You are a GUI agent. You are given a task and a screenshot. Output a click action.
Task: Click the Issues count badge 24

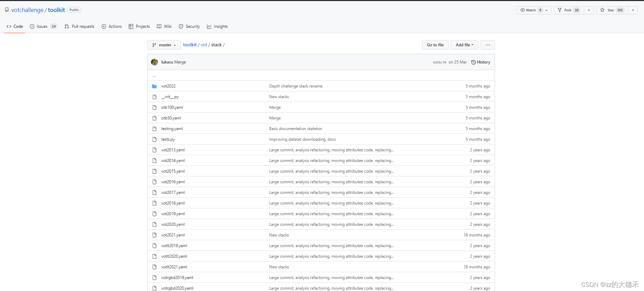(54, 26)
